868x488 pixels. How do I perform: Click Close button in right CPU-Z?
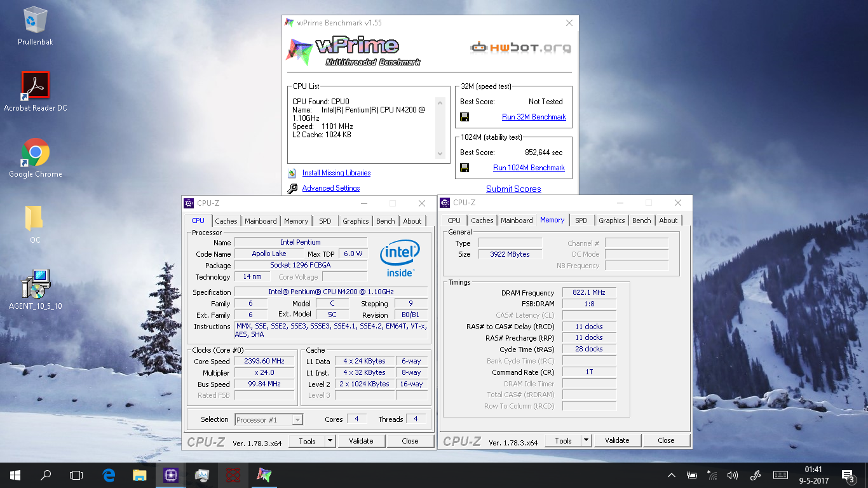tap(667, 440)
